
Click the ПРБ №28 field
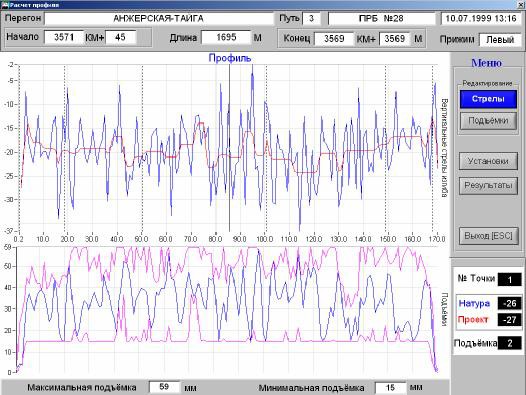381,18
